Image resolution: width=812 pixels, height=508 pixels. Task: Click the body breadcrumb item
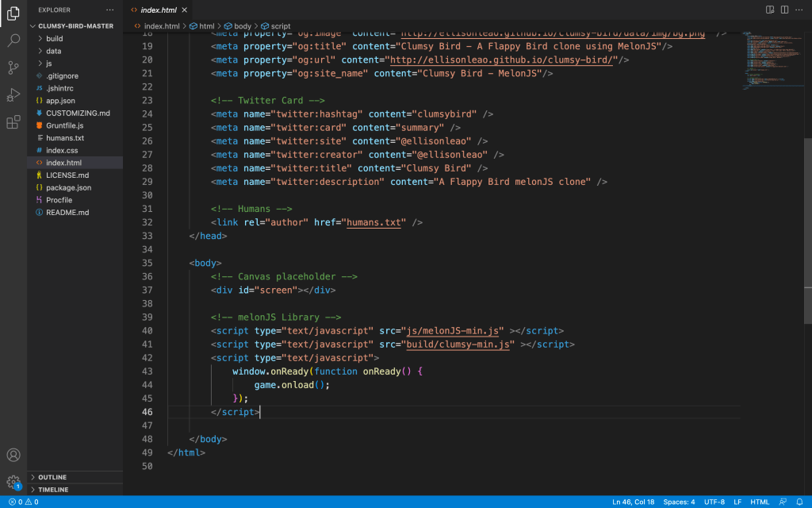(x=242, y=26)
